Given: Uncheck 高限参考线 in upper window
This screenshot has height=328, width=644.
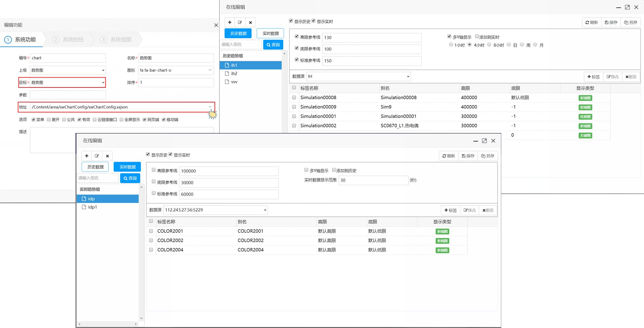Looking at the screenshot, I should pos(297,37).
